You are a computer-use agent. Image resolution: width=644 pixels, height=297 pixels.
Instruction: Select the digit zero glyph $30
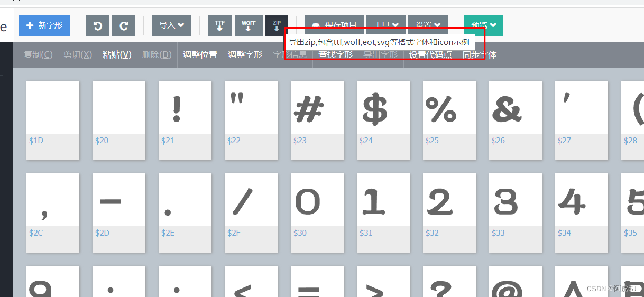317,213
